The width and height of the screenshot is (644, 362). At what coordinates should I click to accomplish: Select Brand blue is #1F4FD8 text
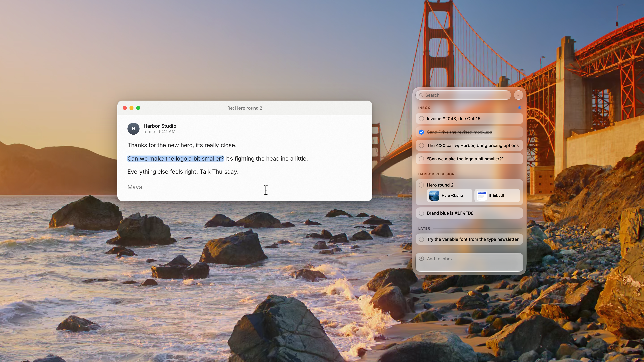(x=450, y=213)
